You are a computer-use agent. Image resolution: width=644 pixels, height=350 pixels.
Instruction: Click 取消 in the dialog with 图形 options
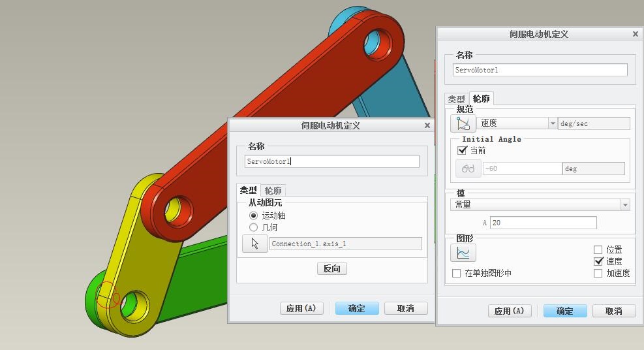pos(613,311)
